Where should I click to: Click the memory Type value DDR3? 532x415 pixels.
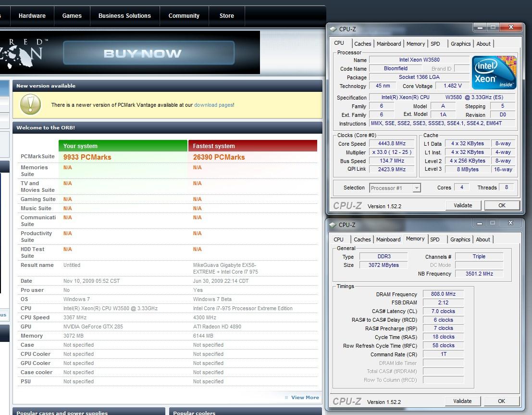[x=384, y=257]
